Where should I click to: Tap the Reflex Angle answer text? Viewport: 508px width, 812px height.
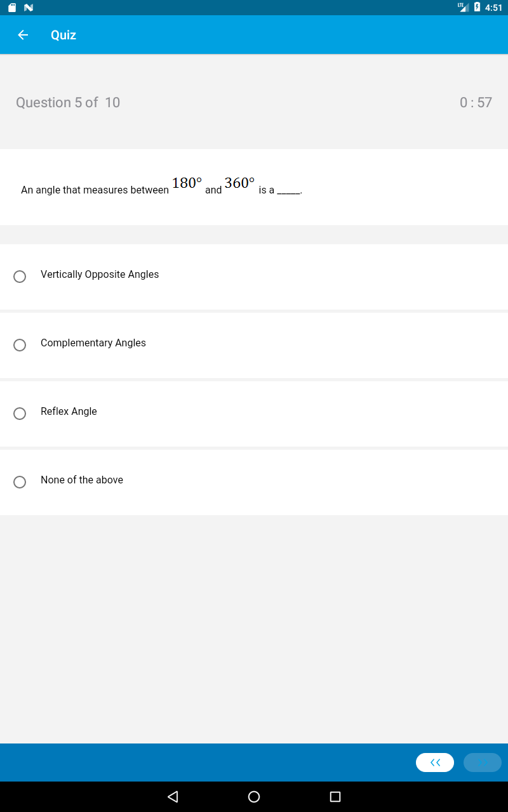tap(69, 412)
